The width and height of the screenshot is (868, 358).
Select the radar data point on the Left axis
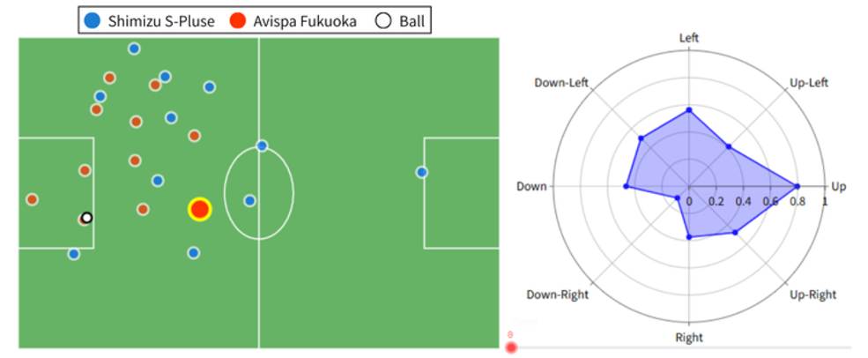click(689, 110)
